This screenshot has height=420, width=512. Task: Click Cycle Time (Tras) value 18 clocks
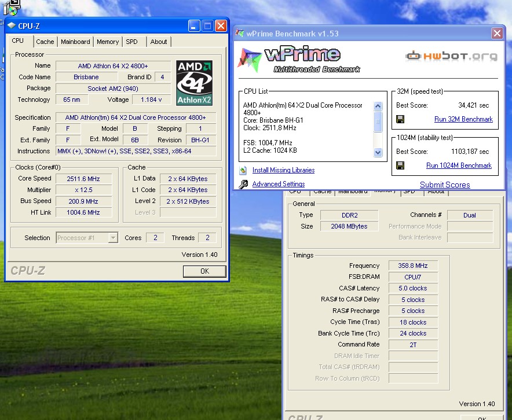point(413,322)
